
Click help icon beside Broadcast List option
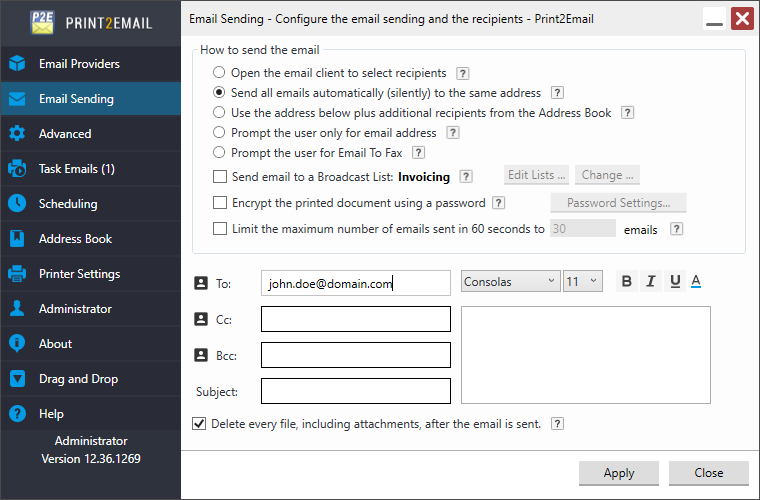pyautogui.click(x=465, y=176)
